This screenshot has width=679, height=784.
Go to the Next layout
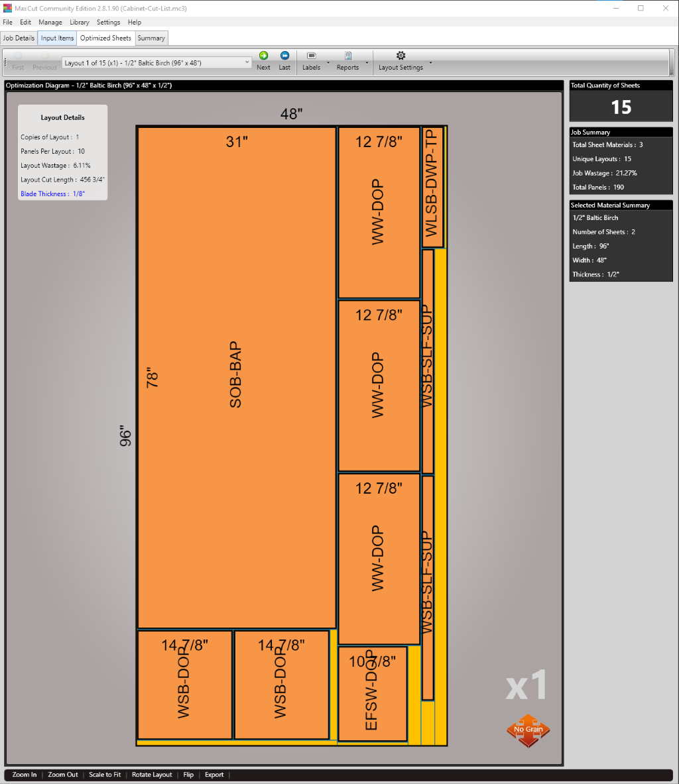263,61
